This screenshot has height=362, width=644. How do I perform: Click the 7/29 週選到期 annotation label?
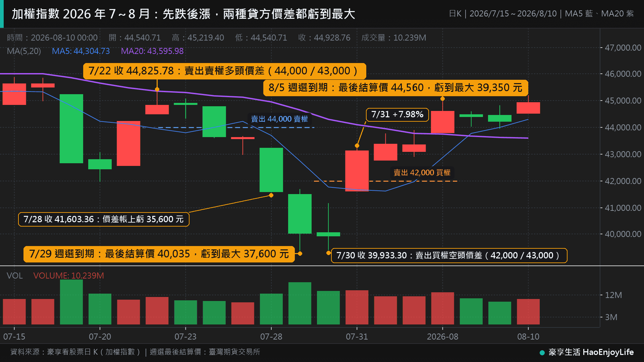tap(159, 254)
